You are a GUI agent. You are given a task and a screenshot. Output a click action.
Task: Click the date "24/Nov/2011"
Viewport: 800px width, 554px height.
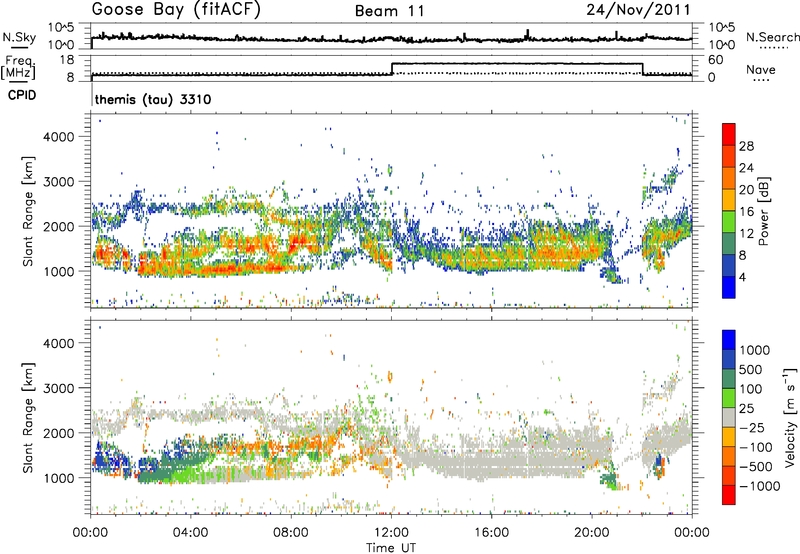tap(638, 10)
